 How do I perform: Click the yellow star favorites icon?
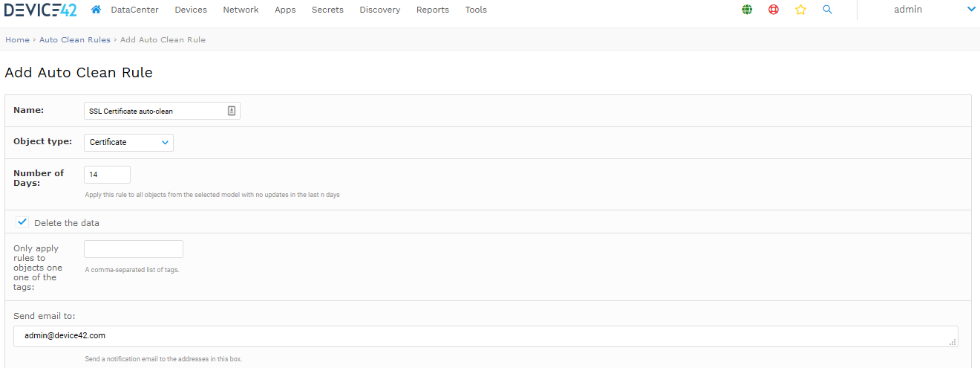click(x=800, y=10)
